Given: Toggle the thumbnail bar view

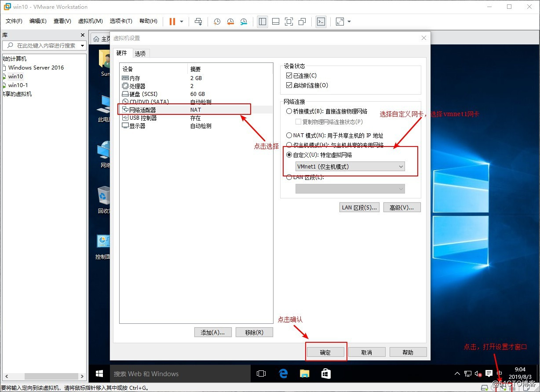Looking at the screenshot, I should 276,22.
